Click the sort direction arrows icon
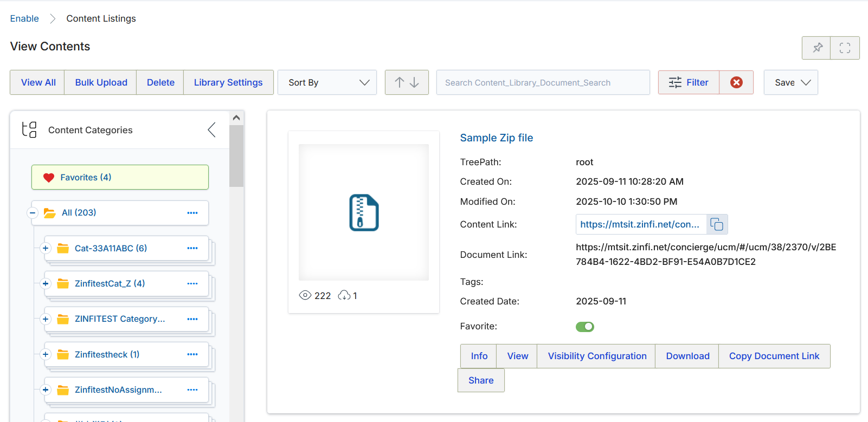The width and height of the screenshot is (868, 422). 407,82
